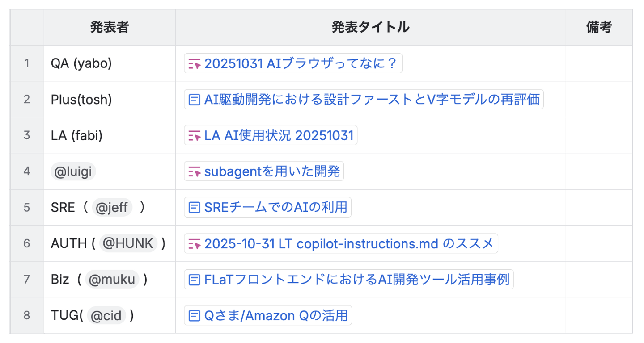
Task: Open FLaTフロントエンドにおけるAI開発ツール活用事例 link
Action: (357, 280)
